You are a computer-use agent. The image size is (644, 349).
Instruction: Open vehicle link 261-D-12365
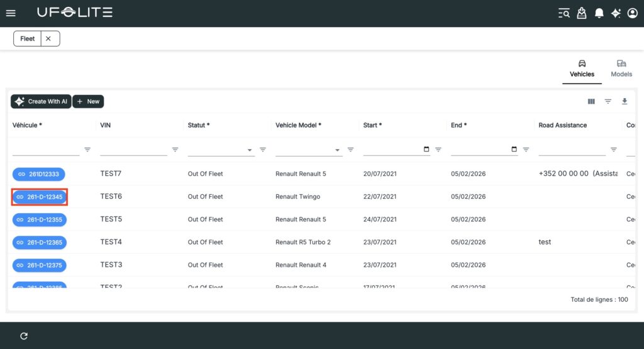[x=40, y=242]
